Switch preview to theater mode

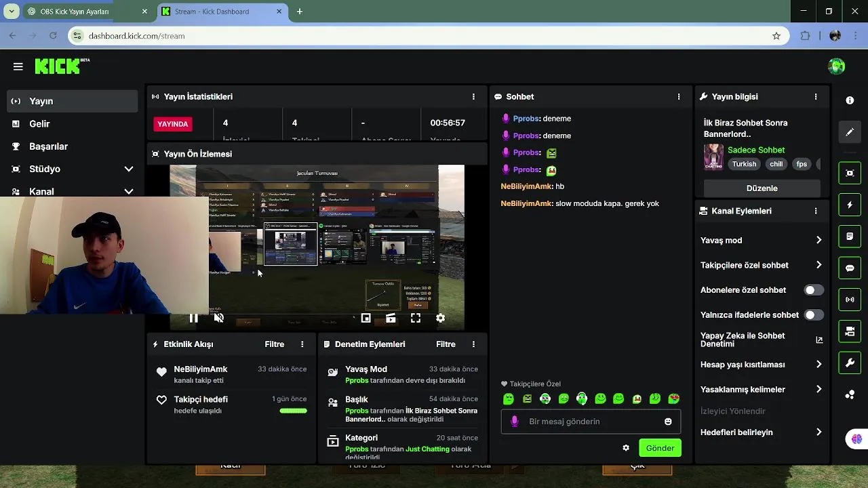[391, 318]
